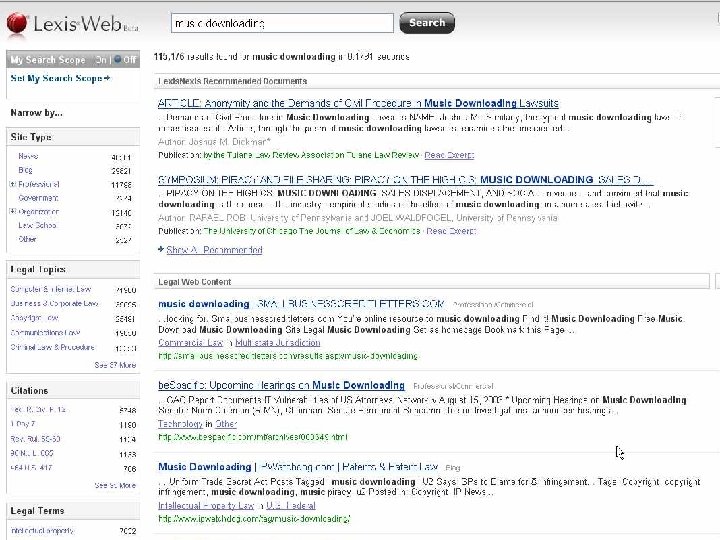Open smallbusinesscreditletters.com music downloading result
Screen dimensions: 720x540
point(301,304)
